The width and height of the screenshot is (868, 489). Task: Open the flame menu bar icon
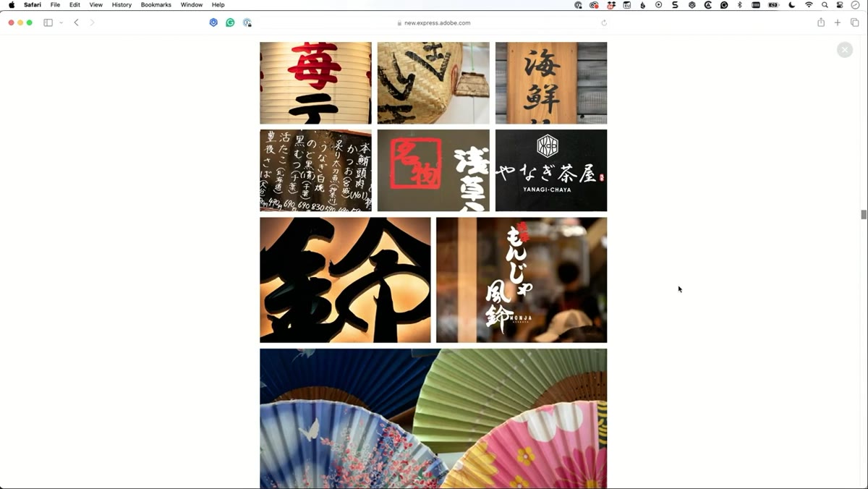[642, 4]
